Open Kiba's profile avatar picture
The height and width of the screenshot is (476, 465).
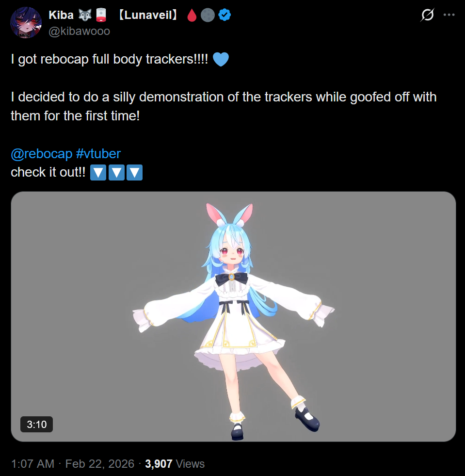pos(26,22)
